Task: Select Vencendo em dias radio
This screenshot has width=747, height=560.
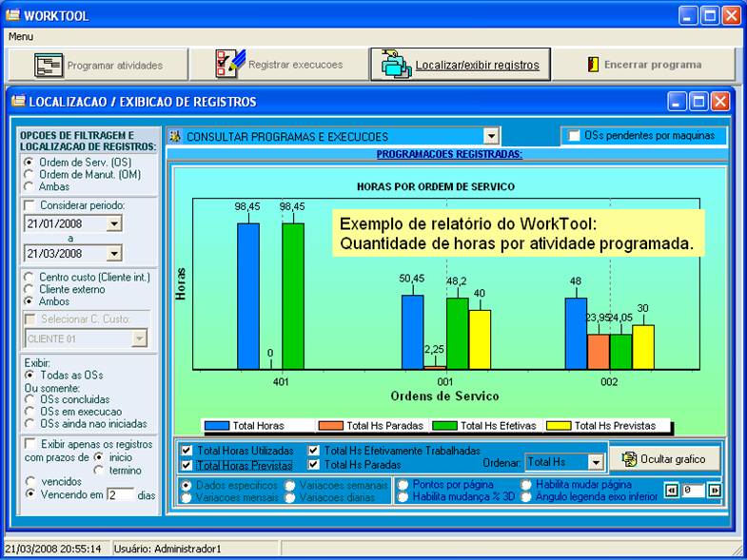Action: [30, 494]
